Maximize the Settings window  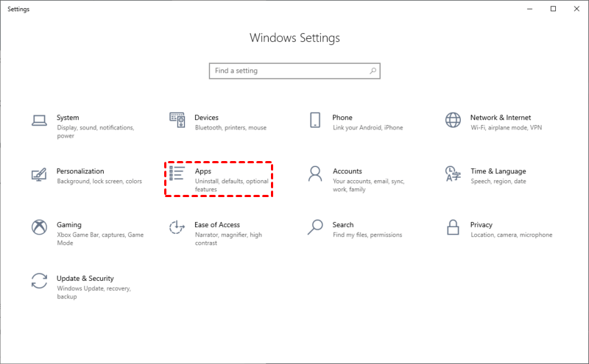[x=553, y=9]
